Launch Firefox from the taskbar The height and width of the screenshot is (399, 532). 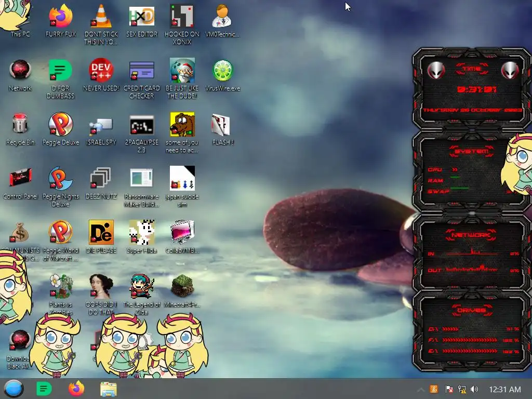76,389
